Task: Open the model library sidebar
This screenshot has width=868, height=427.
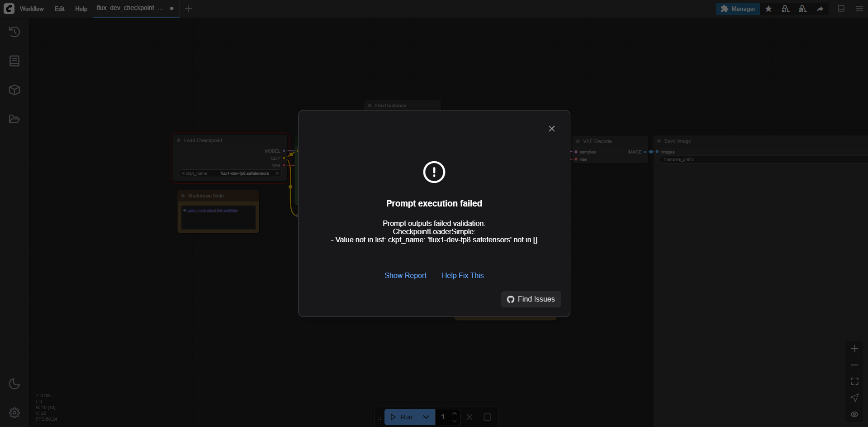Action: (x=14, y=90)
